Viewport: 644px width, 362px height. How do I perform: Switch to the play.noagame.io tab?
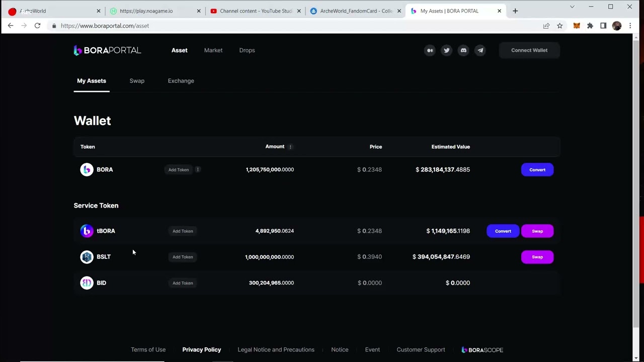click(x=155, y=11)
